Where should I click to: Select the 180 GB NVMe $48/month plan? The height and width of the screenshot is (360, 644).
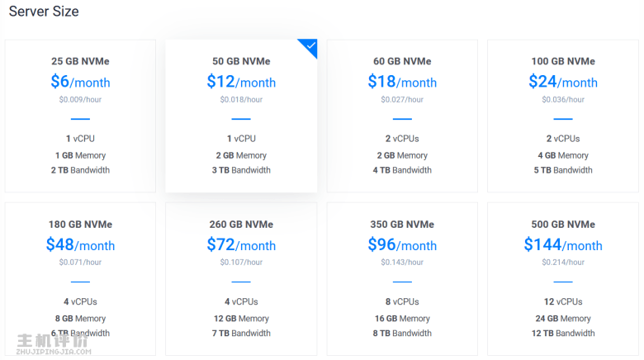pos(80,278)
